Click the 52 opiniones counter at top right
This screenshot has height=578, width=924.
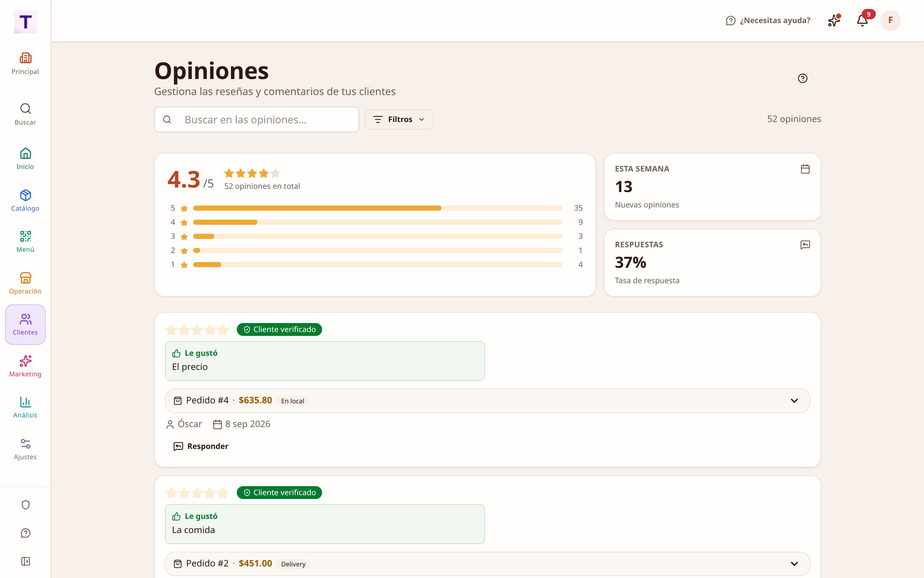[x=794, y=119]
